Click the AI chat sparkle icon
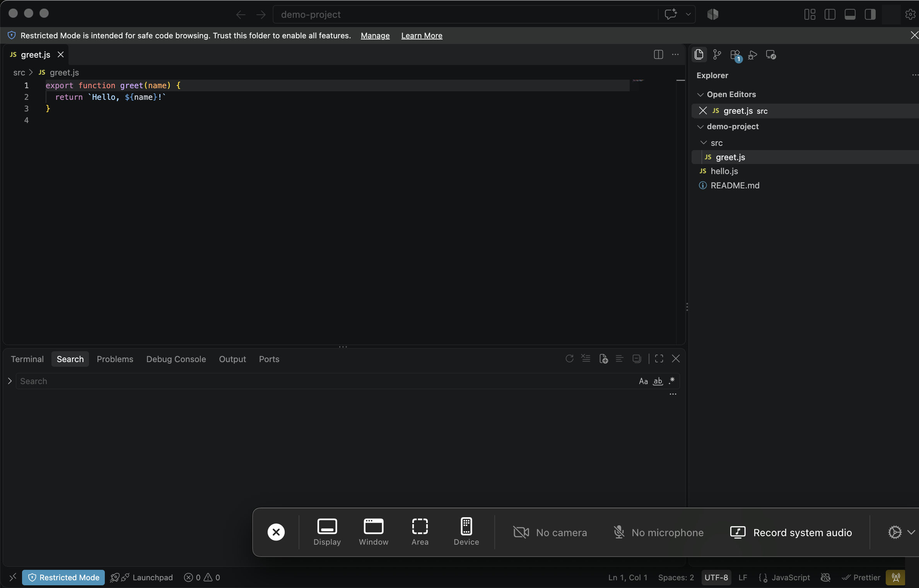 coord(671,14)
